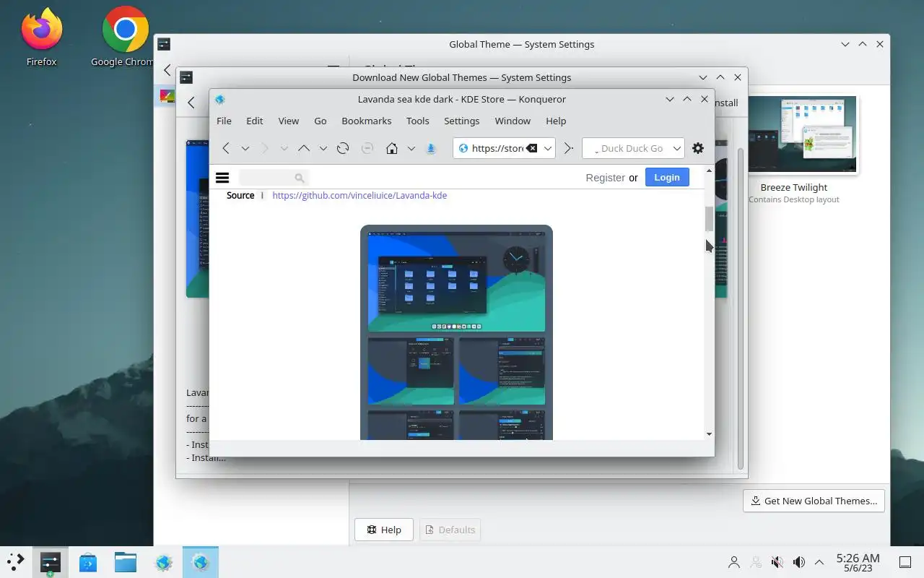Click back arrow in Global Theme settings window
This screenshot has width=924, height=578.
point(167,70)
